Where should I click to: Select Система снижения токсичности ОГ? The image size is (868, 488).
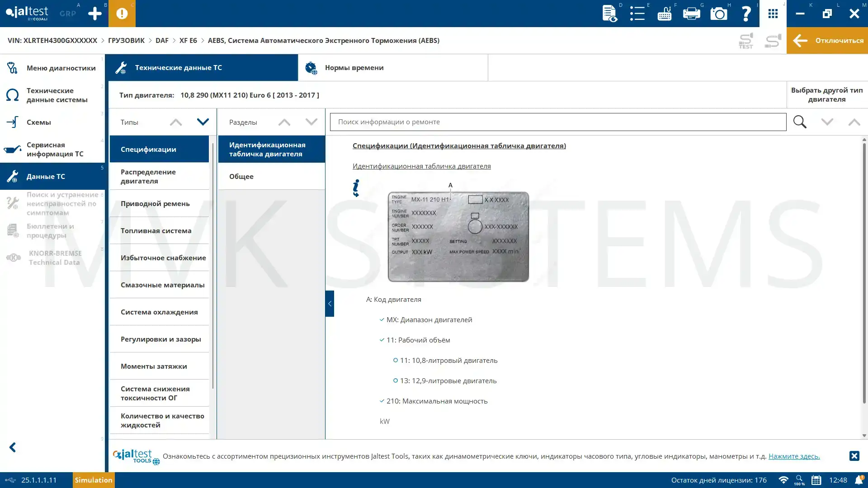159,393
